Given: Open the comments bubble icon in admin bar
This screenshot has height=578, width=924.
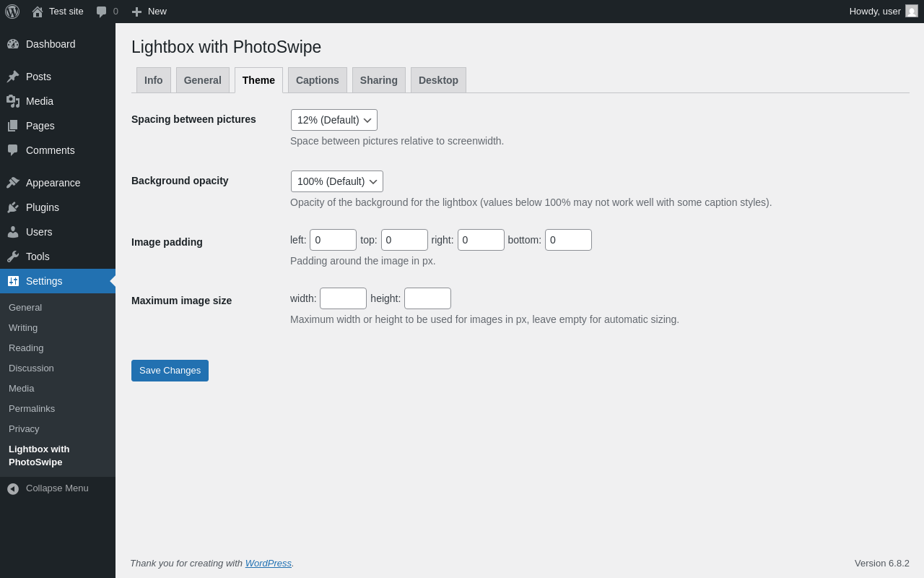Looking at the screenshot, I should tap(102, 12).
